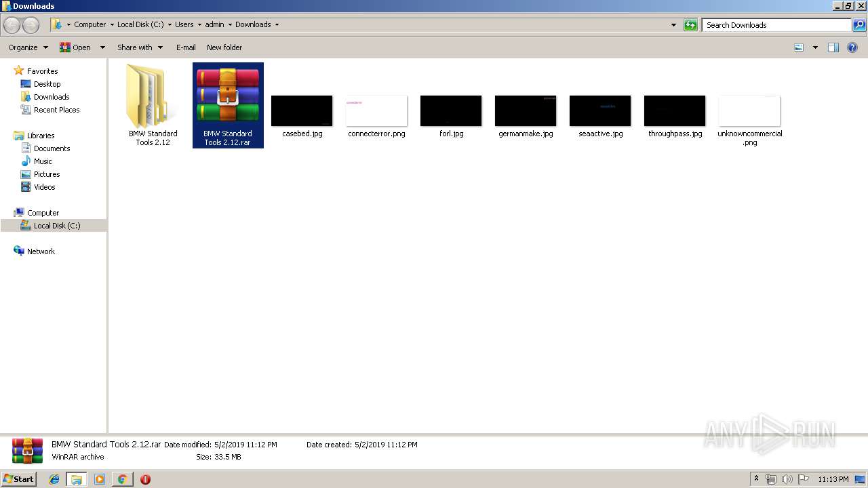
Task: Click the network tray icon
Action: pos(771,479)
